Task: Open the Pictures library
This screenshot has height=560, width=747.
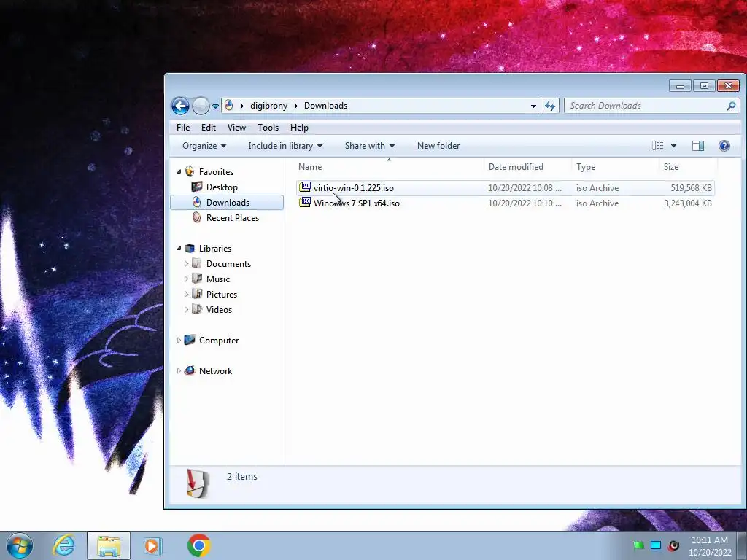Action: pyautogui.click(x=222, y=295)
